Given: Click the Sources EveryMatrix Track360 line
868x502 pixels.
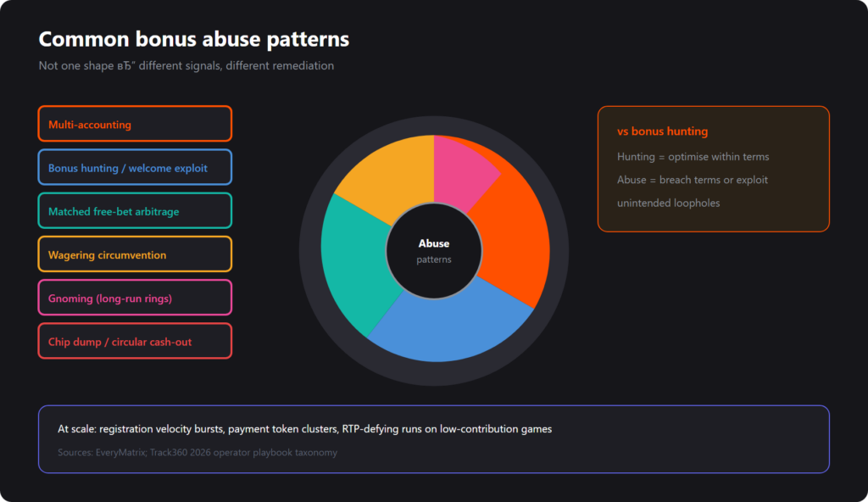Looking at the screenshot, I should pyautogui.click(x=197, y=452).
